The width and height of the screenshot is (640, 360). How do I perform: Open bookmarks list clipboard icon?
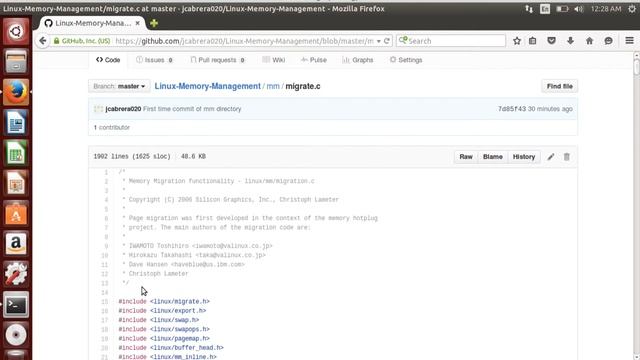point(533,41)
